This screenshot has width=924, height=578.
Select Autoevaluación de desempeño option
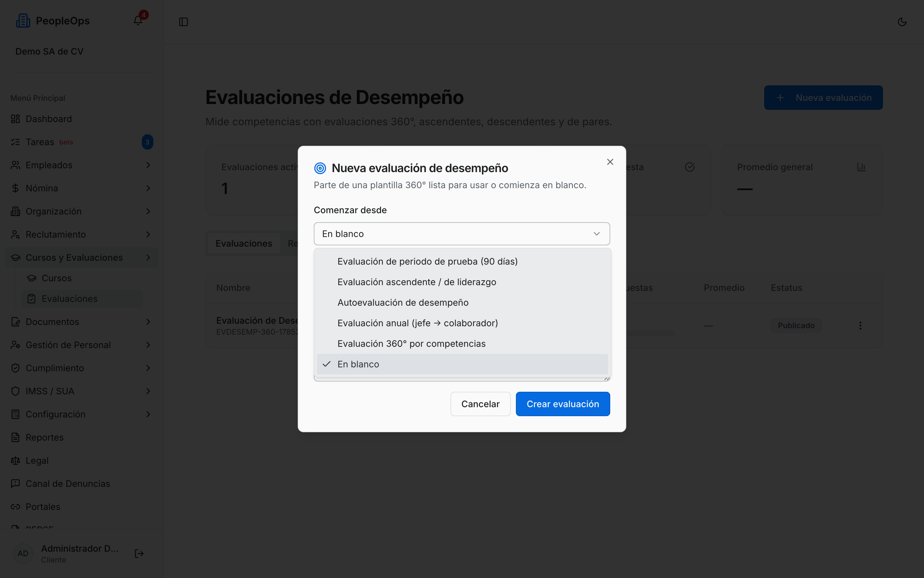pos(462,302)
